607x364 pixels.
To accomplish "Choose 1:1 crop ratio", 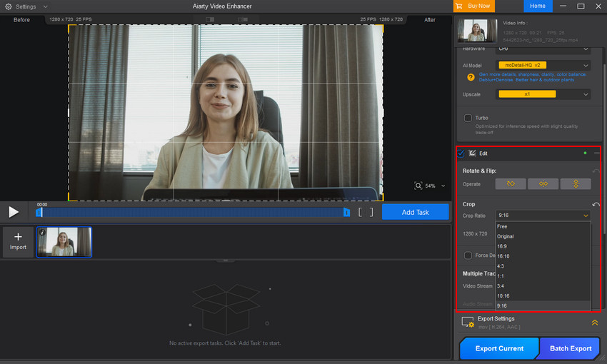I will (543, 276).
